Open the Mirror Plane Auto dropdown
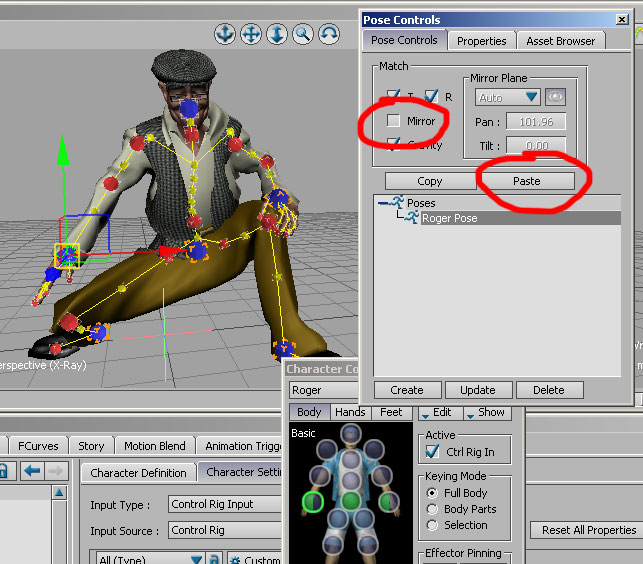 pyautogui.click(x=508, y=97)
